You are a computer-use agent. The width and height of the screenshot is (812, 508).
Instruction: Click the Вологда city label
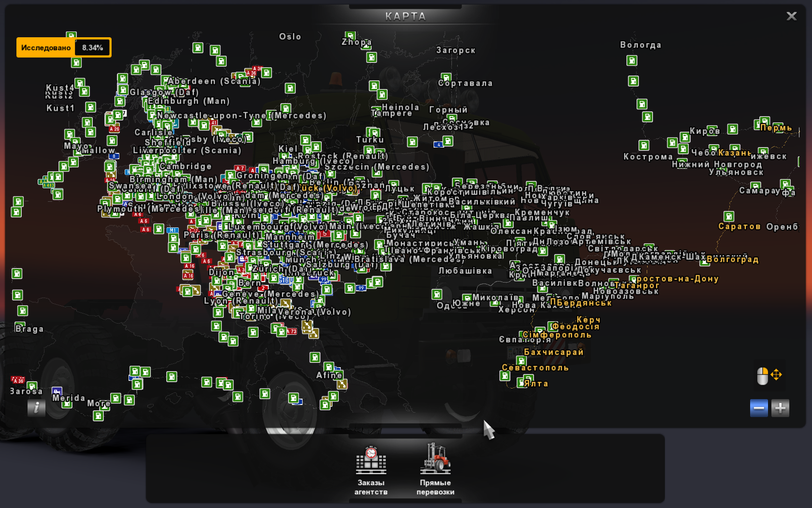coord(640,45)
